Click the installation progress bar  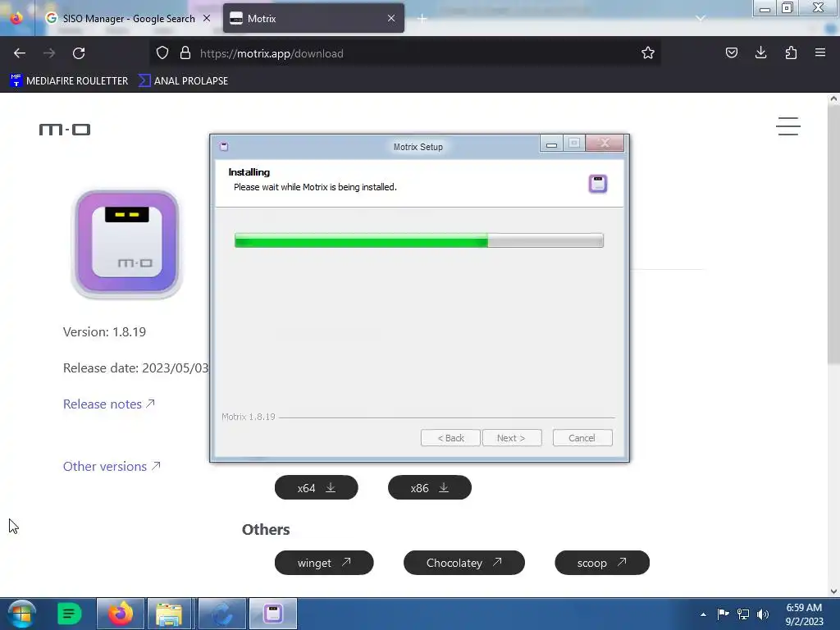[x=419, y=240]
